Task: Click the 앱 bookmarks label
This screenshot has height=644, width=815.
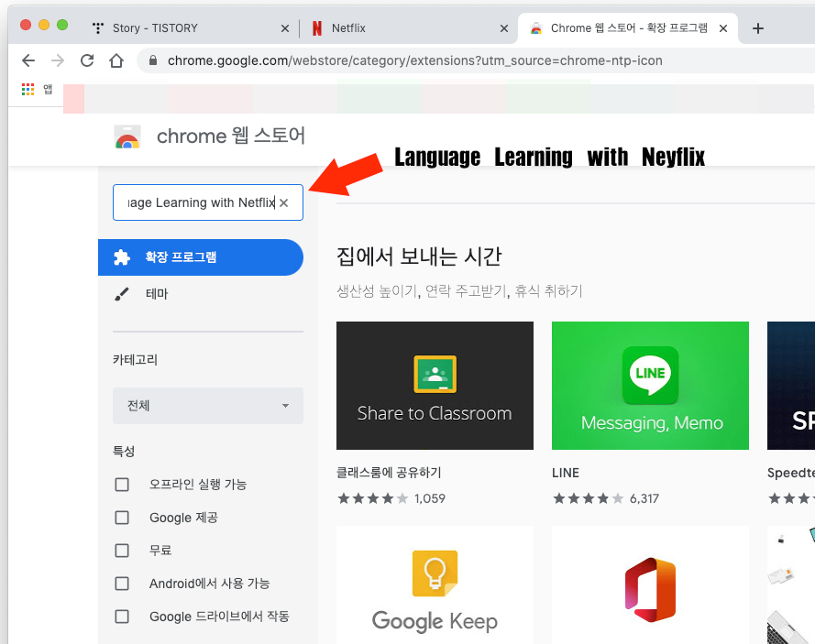Action: click(48, 90)
